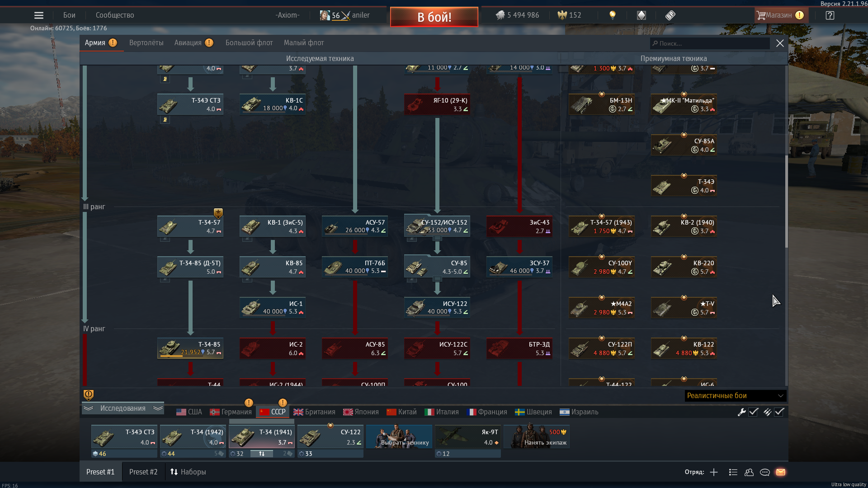Open the Реалистичные бои mode dropdown
868x488 pixels.
point(736,396)
